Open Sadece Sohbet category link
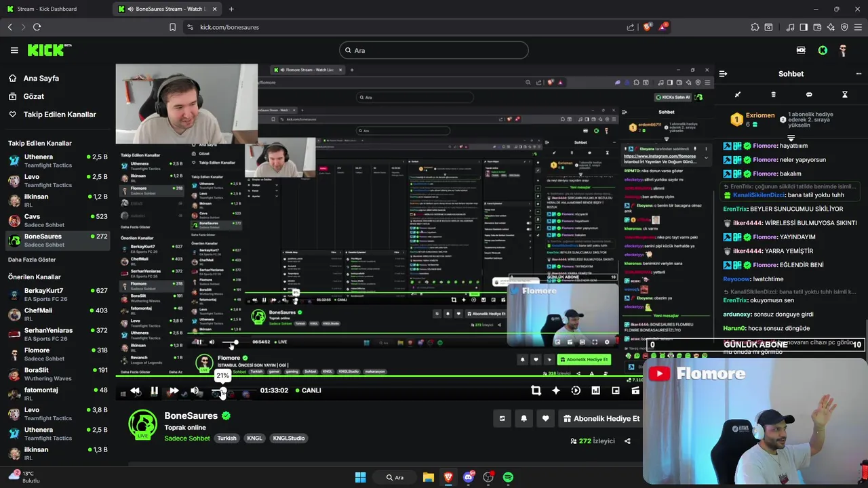This screenshot has height=488, width=868. click(187, 439)
